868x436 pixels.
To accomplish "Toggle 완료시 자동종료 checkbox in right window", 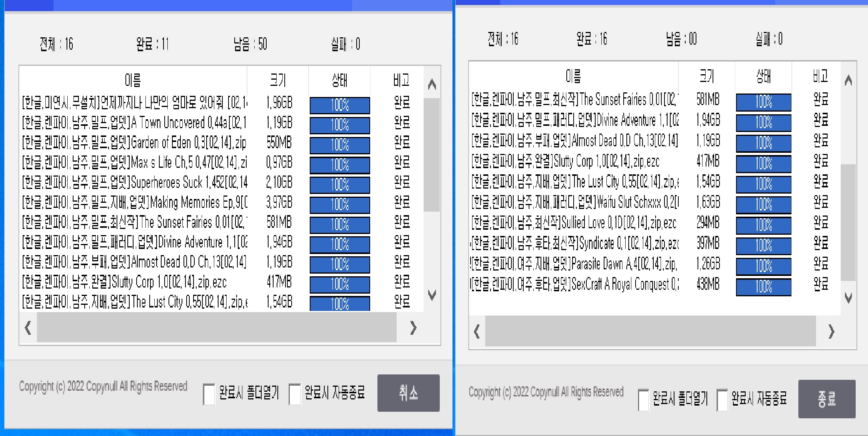I will pyautogui.click(x=722, y=399).
